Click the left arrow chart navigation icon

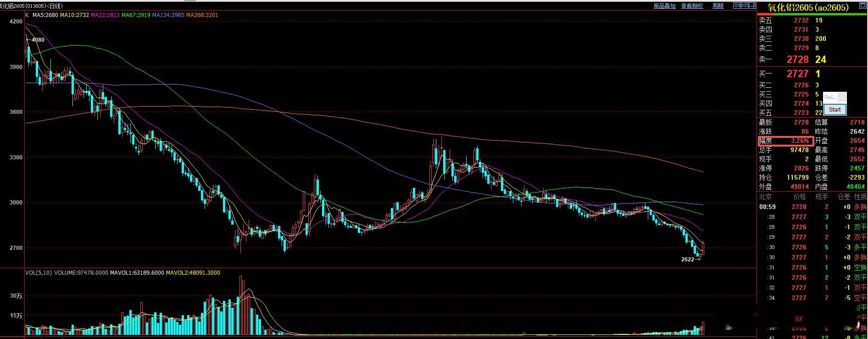pyautogui.click(x=737, y=6)
